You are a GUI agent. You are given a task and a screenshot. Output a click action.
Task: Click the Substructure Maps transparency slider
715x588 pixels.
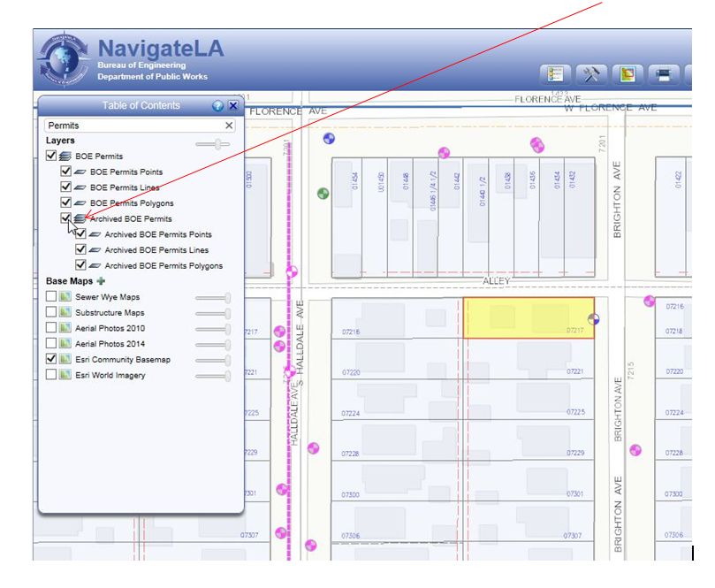(212, 313)
